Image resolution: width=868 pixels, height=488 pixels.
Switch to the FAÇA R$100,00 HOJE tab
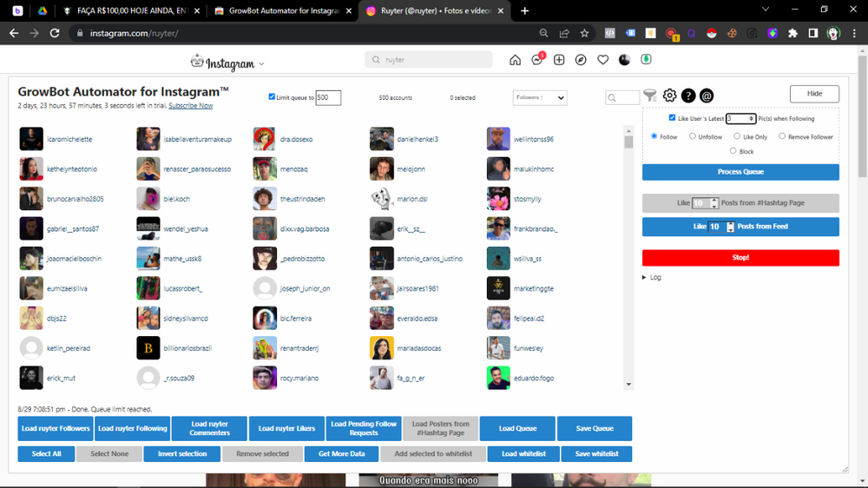131,10
